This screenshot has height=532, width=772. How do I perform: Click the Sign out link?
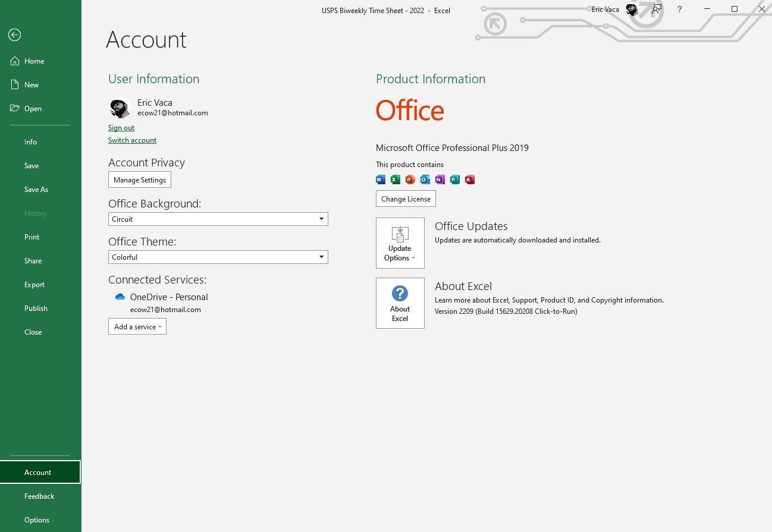[x=121, y=128]
